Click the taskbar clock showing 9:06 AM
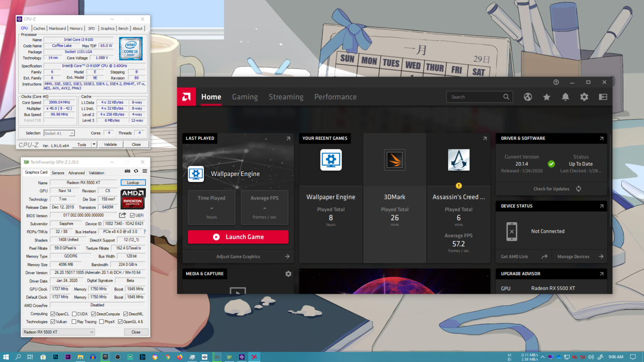This screenshot has width=644, height=362. (x=616, y=357)
